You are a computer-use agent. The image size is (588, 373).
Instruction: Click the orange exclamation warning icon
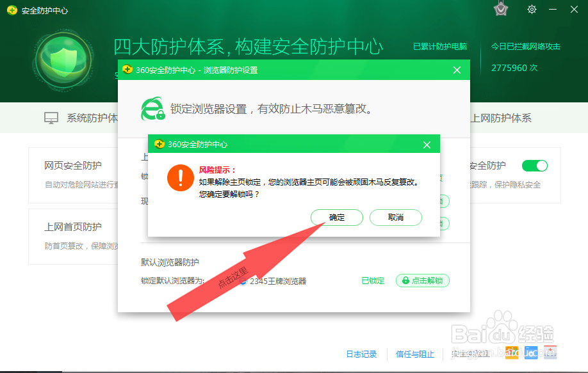181,178
